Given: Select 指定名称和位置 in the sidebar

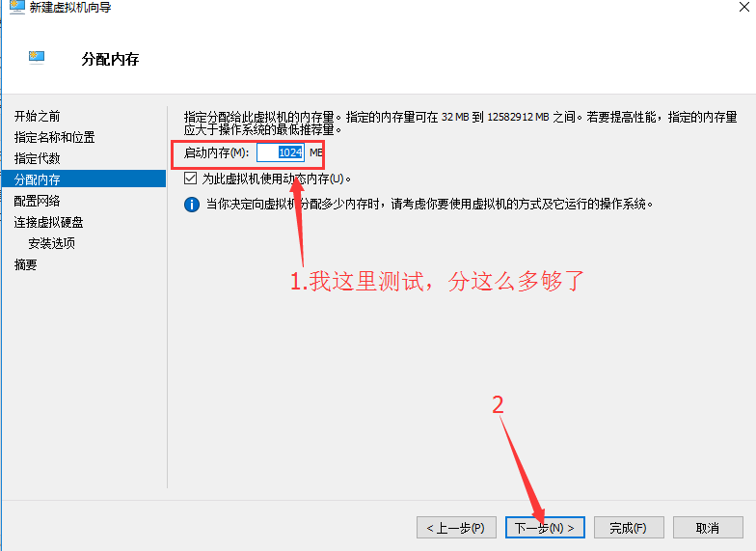Looking at the screenshot, I should [x=54, y=137].
